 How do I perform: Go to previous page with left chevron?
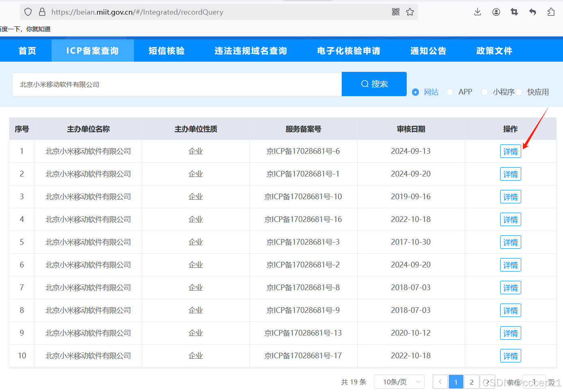click(x=440, y=382)
